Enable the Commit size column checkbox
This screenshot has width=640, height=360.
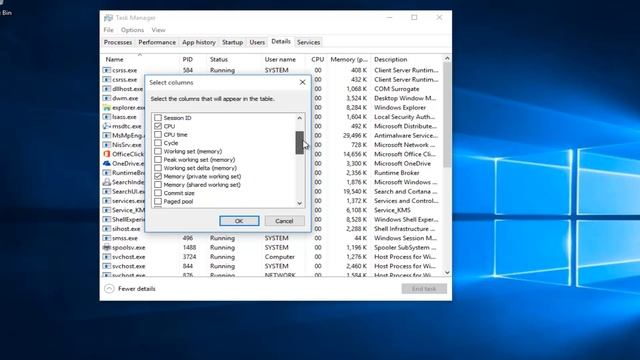158,193
